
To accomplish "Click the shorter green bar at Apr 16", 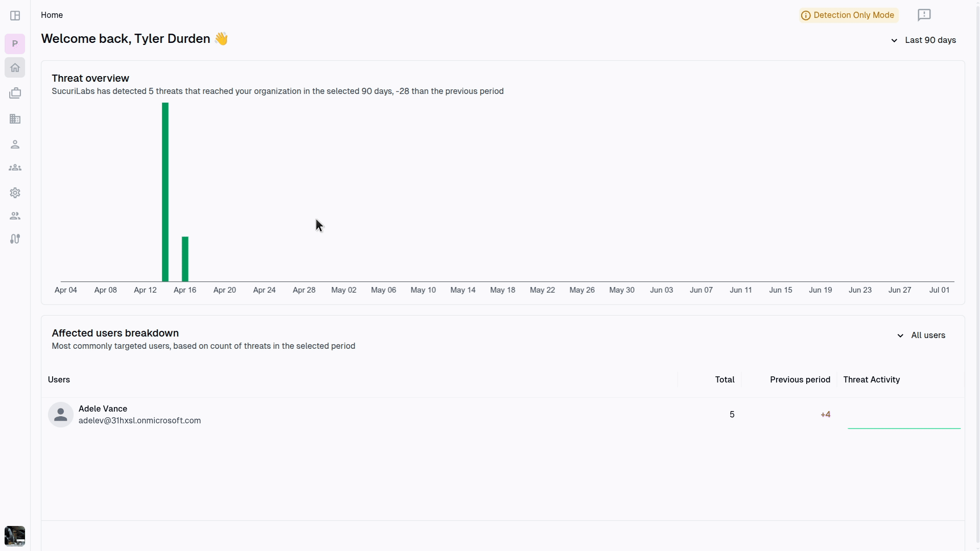I will pyautogui.click(x=185, y=259).
